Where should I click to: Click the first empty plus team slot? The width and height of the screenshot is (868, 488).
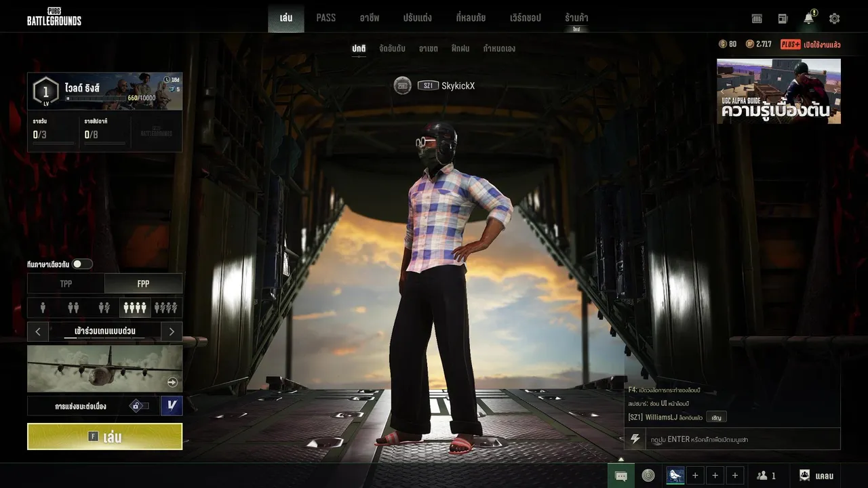pos(695,476)
